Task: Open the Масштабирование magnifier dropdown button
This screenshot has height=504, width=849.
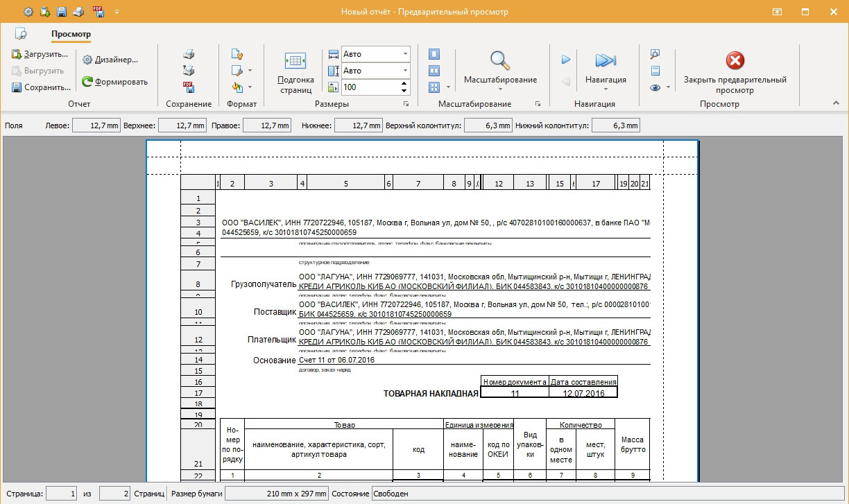Action: pos(500,71)
